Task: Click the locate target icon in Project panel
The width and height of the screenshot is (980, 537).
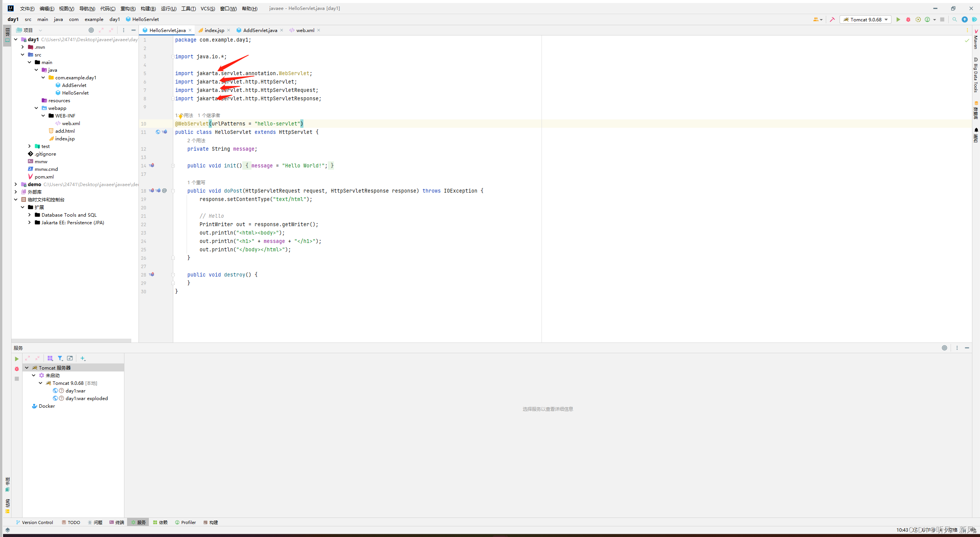Action: tap(91, 30)
